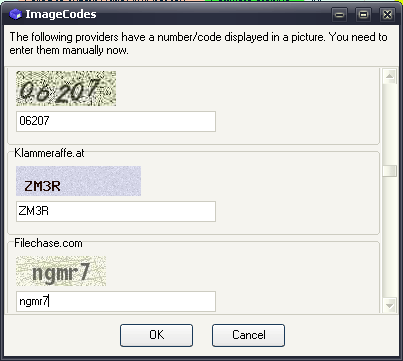Click scrollbar track below the thumb

click(389, 237)
